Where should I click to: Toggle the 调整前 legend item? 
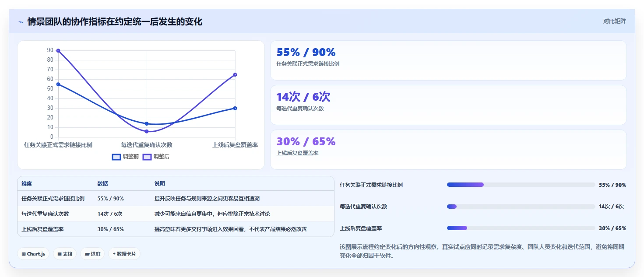click(126, 157)
